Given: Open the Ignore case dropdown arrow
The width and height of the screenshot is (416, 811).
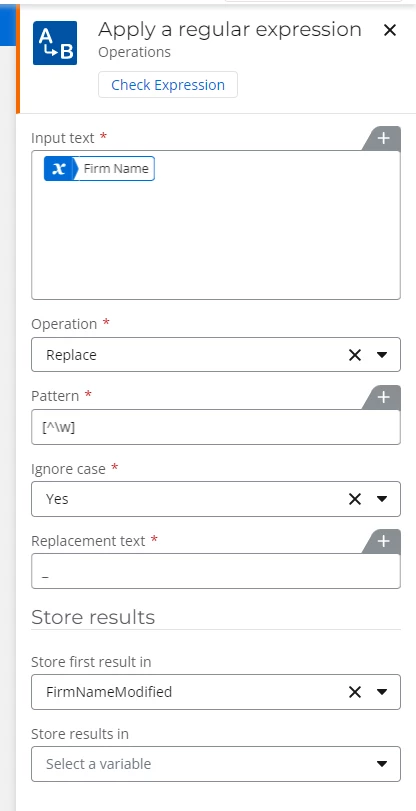Looking at the screenshot, I should (382, 499).
